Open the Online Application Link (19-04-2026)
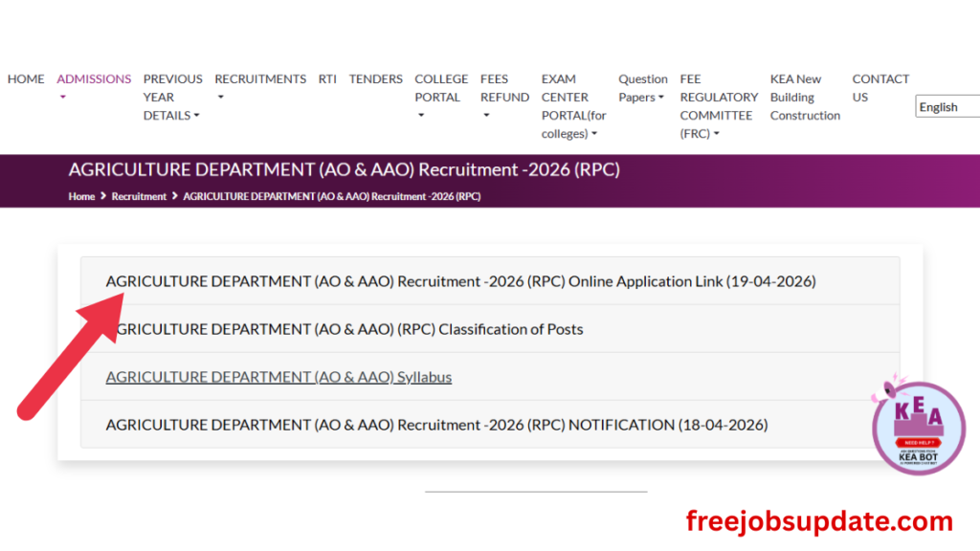 point(460,281)
